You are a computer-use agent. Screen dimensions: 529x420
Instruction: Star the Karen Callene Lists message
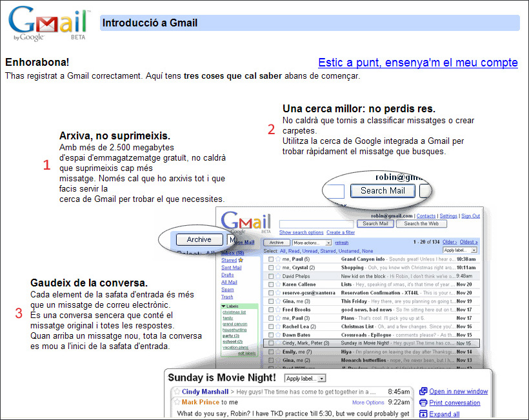pyautogui.click(x=277, y=285)
